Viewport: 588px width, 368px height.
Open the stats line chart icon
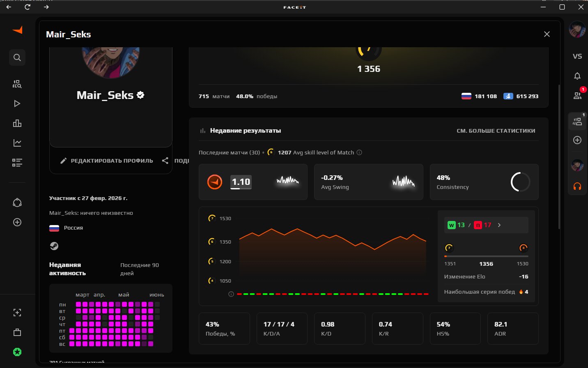17,143
